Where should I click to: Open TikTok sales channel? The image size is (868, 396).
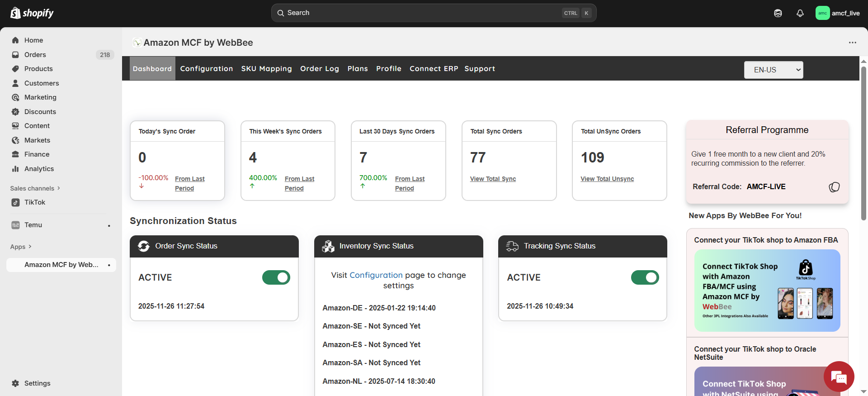35,202
